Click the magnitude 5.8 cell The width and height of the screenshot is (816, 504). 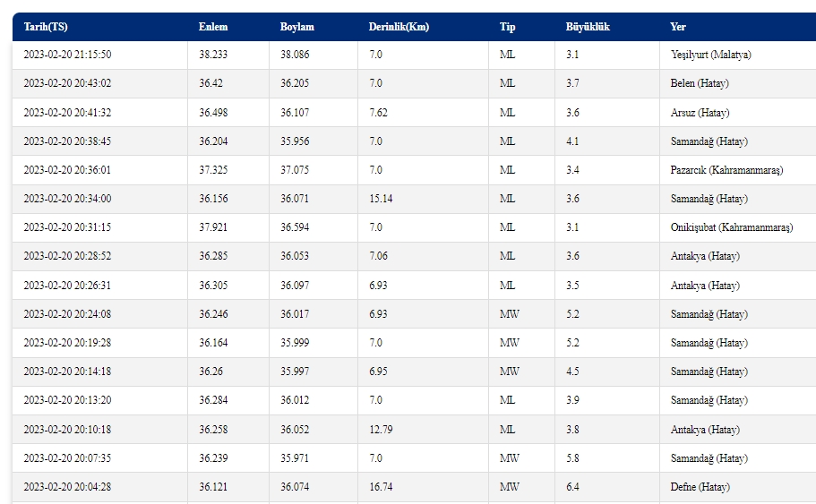click(573, 458)
